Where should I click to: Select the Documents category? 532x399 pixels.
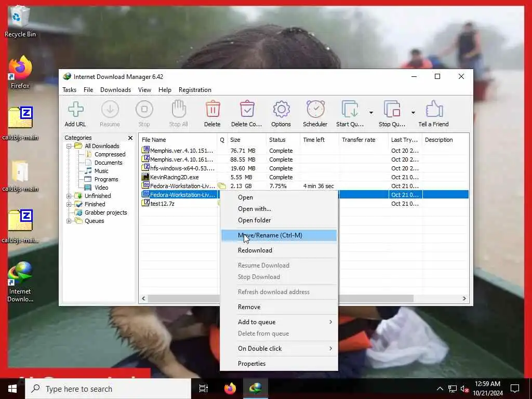108,163
